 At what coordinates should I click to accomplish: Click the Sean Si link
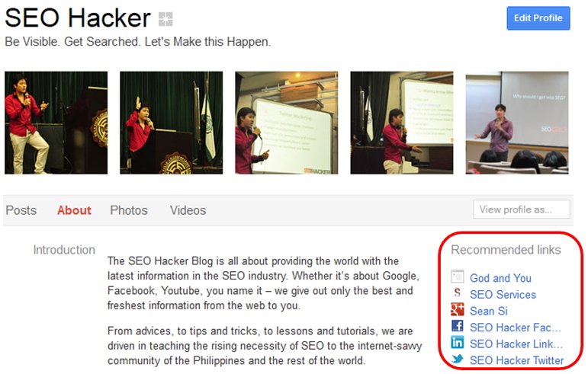[x=489, y=311]
